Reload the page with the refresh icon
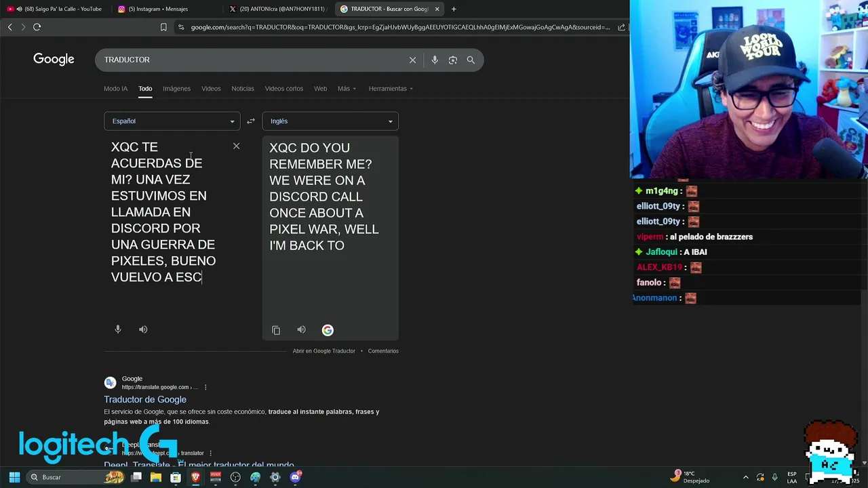This screenshot has height=488, width=868. tap(37, 27)
